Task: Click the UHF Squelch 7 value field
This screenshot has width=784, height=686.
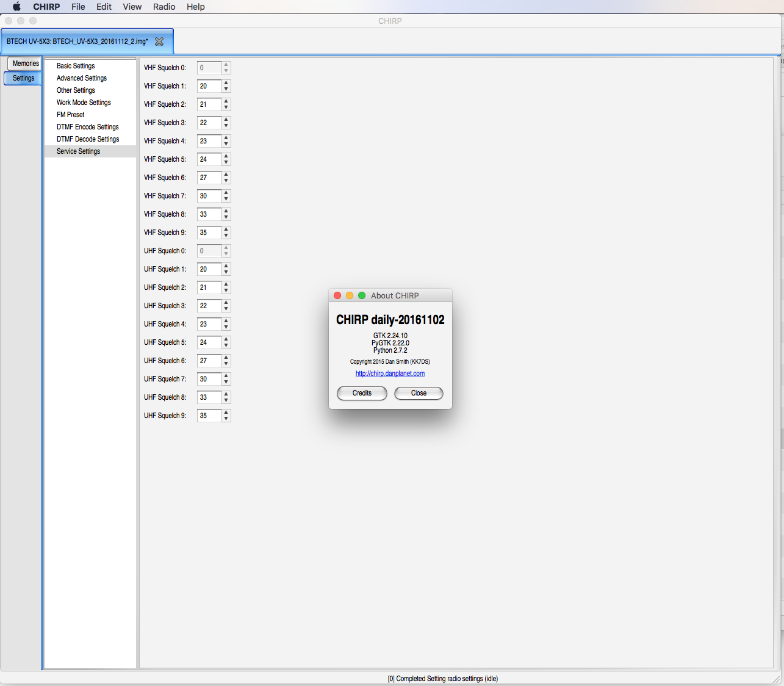Action: [209, 379]
